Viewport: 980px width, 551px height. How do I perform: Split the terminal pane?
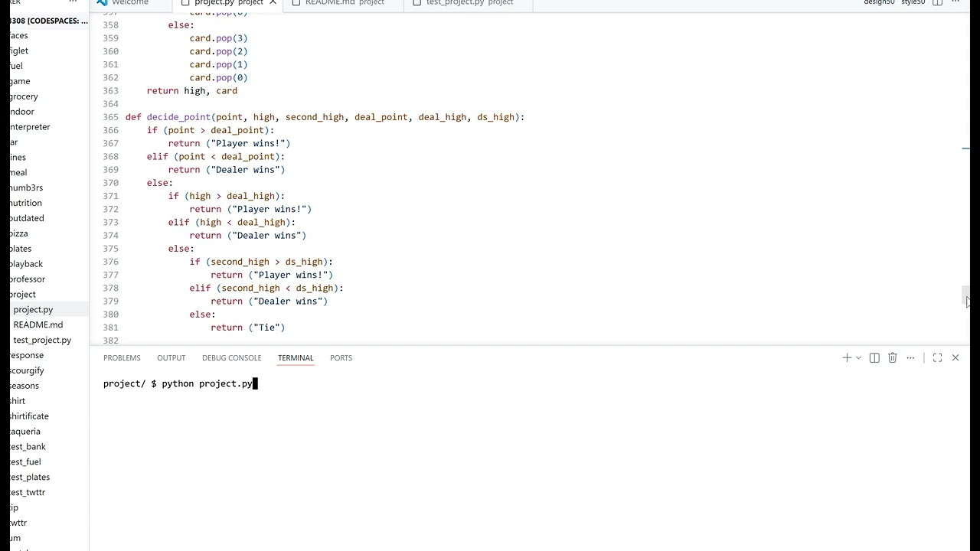[x=874, y=357]
